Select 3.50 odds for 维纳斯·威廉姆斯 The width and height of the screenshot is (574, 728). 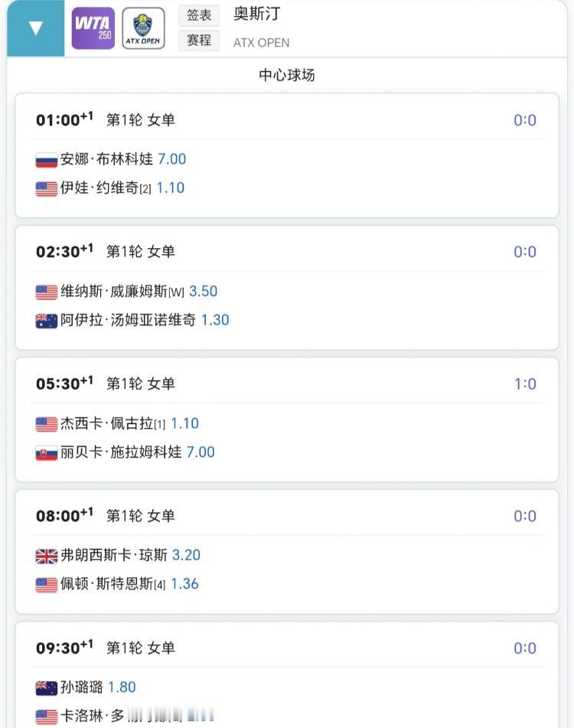click(x=203, y=292)
